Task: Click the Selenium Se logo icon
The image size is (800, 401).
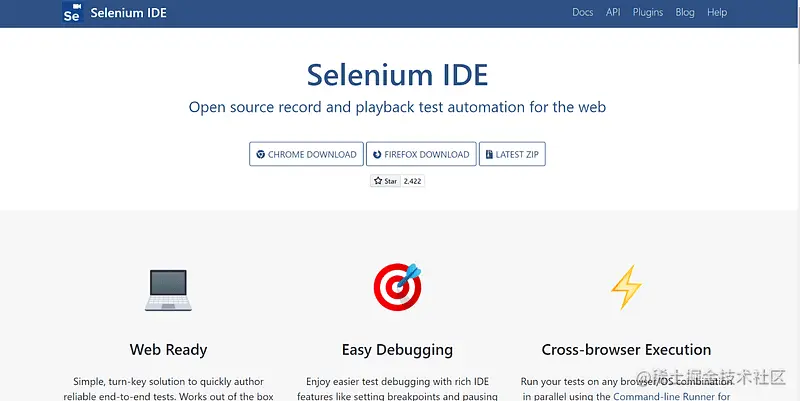Action: pyautogui.click(x=72, y=12)
